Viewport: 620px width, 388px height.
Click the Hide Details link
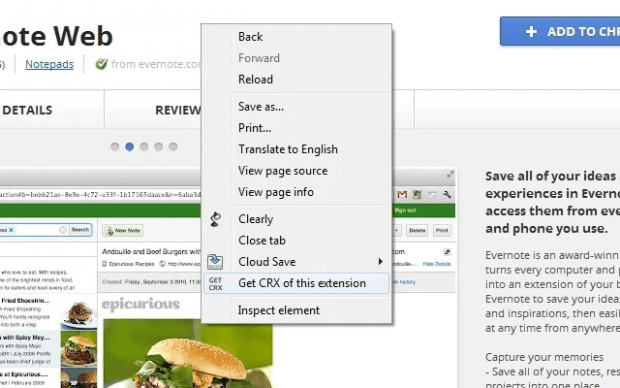point(437,264)
